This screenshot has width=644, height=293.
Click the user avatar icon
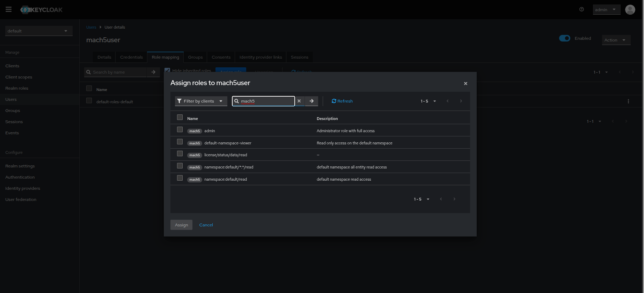click(x=630, y=10)
